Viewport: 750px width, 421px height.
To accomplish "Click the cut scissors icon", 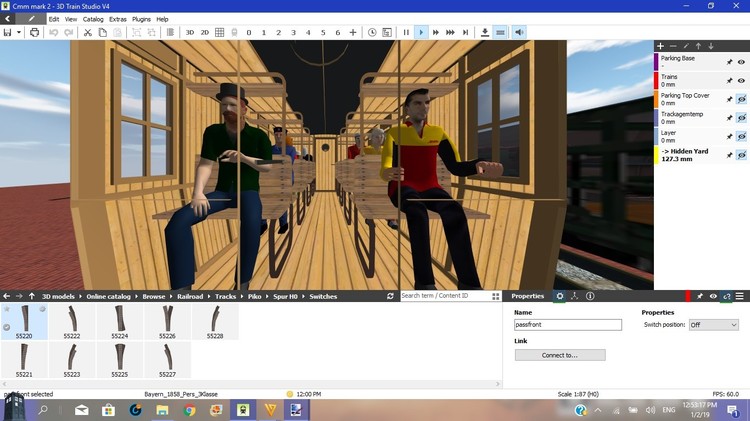I will tap(88, 32).
